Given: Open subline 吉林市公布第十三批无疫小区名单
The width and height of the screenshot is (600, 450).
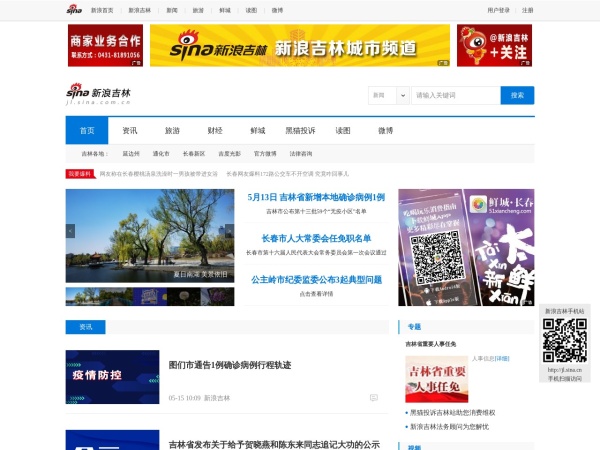Looking at the screenshot, I should [x=316, y=211].
